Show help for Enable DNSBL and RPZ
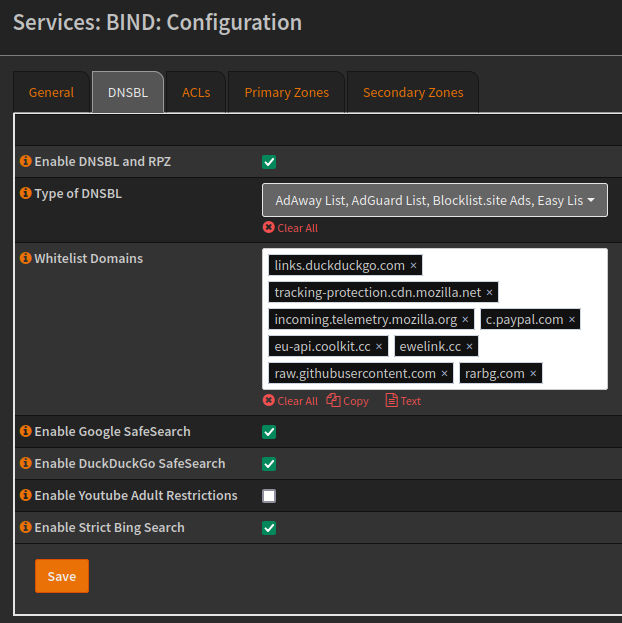Image resolution: width=622 pixels, height=623 pixels. [x=26, y=161]
